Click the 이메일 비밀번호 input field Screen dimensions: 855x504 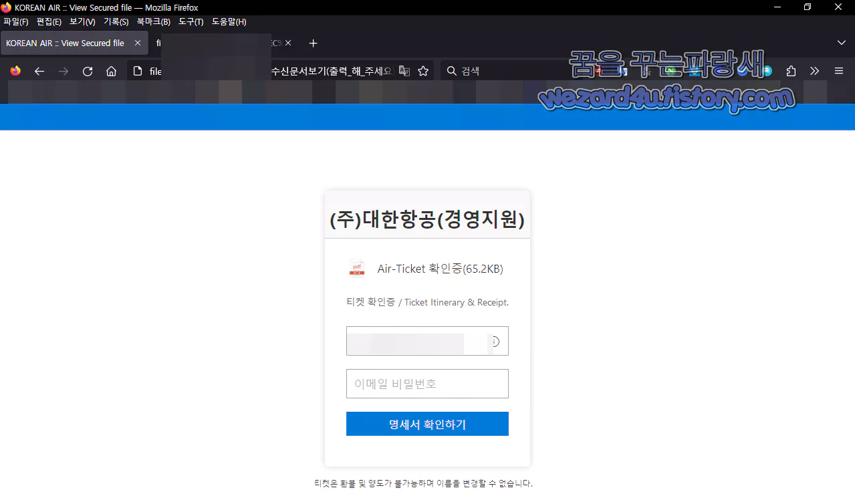coord(427,383)
